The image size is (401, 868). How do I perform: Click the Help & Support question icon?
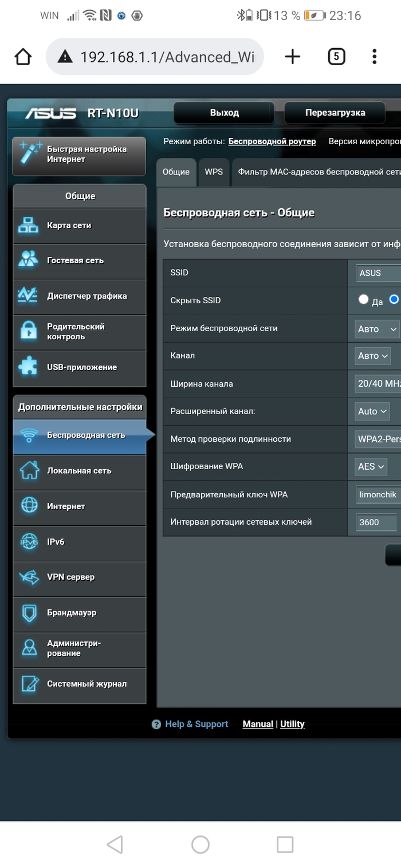pyautogui.click(x=156, y=724)
